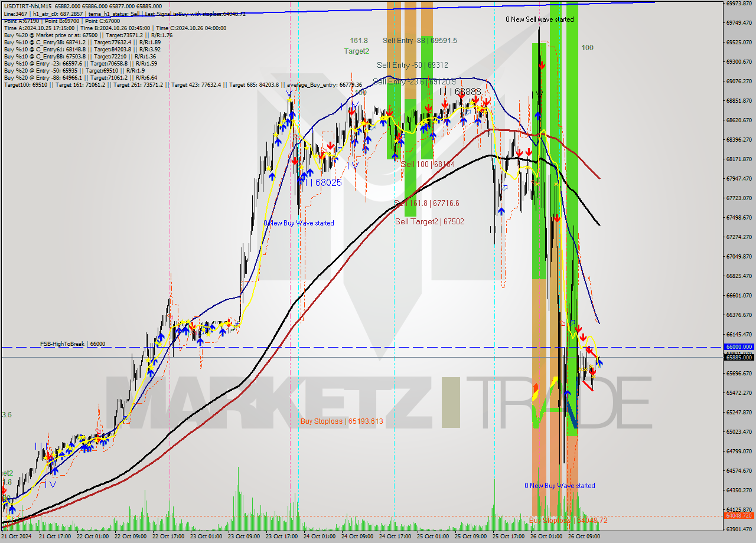Viewport: 756px width, 543px height.
Task: Select the 'Line:3467 | h1_atr_c0' status line
Action: pos(125,14)
